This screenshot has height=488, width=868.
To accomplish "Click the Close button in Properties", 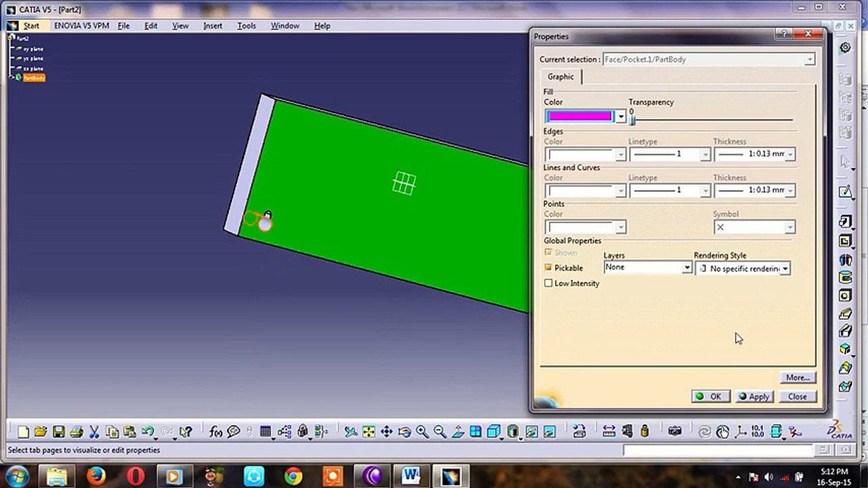I will [x=798, y=396].
